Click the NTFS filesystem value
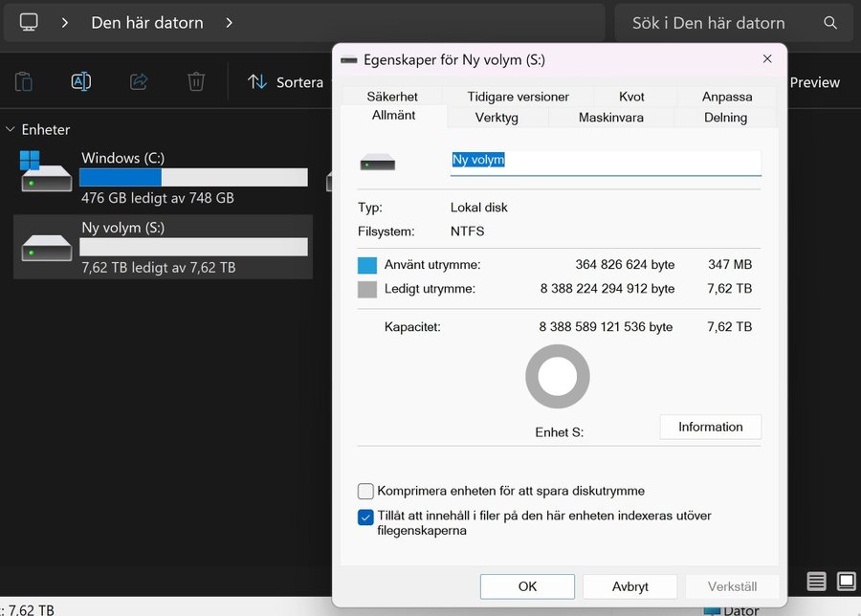The height and width of the screenshot is (616, 861). coord(467,231)
